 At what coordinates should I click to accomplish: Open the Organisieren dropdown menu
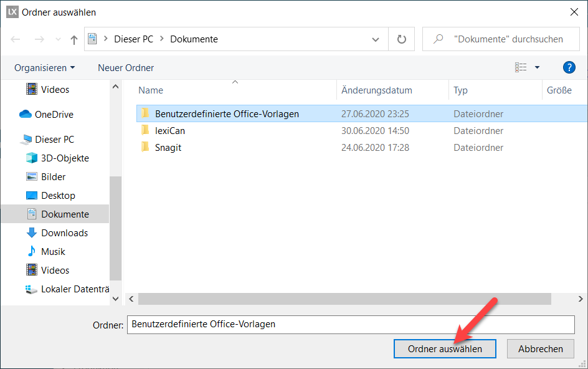(x=44, y=67)
